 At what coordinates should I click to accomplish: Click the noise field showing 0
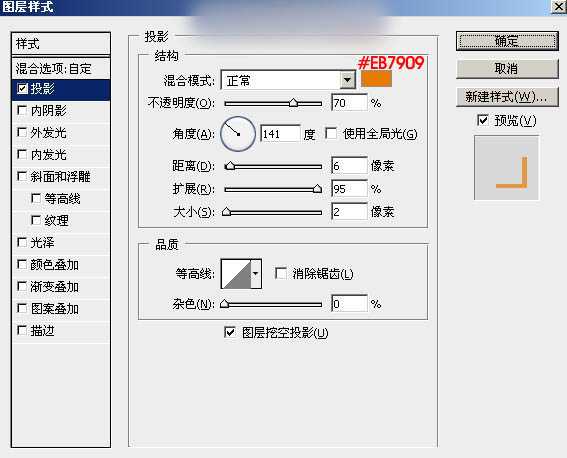pos(349,304)
